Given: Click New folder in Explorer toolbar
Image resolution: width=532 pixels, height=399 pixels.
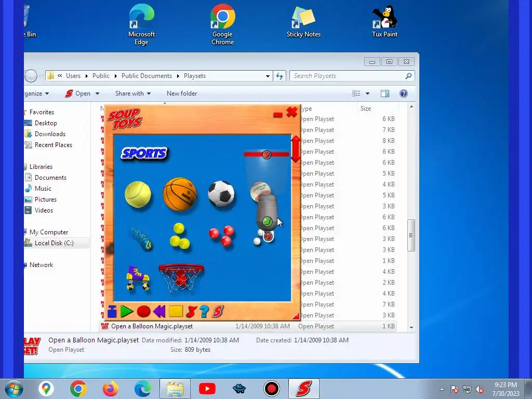Looking at the screenshot, I should [x=182, y=94].
